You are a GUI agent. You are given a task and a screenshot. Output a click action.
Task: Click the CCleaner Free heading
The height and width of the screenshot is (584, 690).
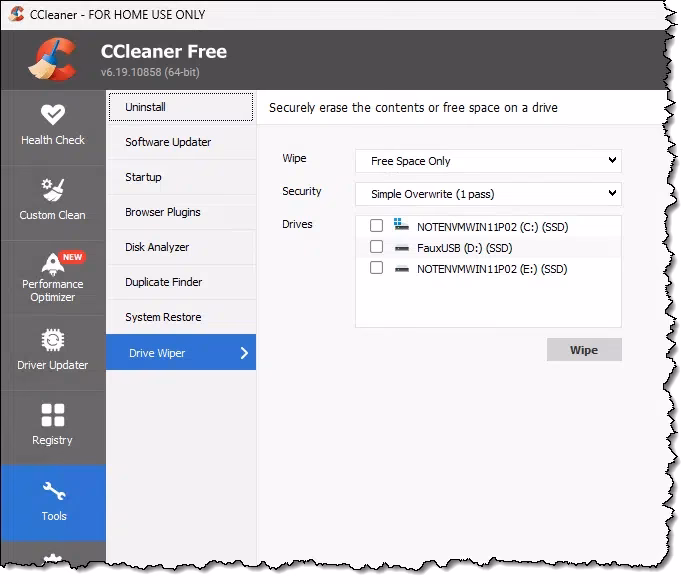[x=164, y=51]
